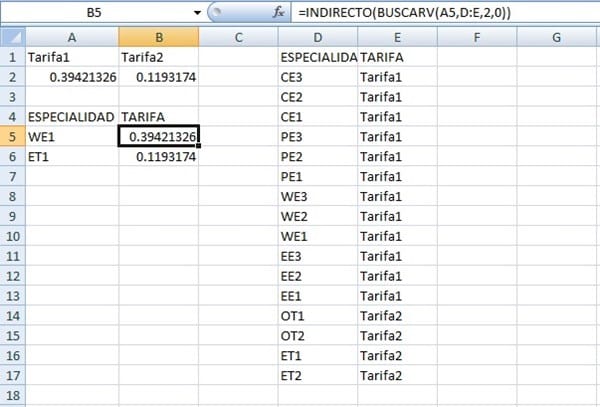Select row 3 header
The width and height of the screenshot is (600, 407).
13,97
